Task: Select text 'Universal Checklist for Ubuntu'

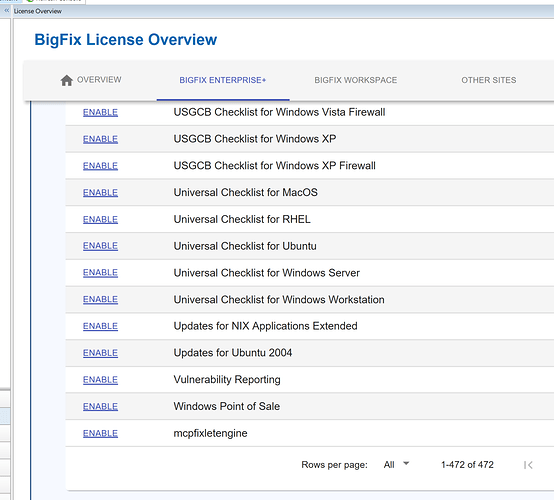Action: click(245, 246)
